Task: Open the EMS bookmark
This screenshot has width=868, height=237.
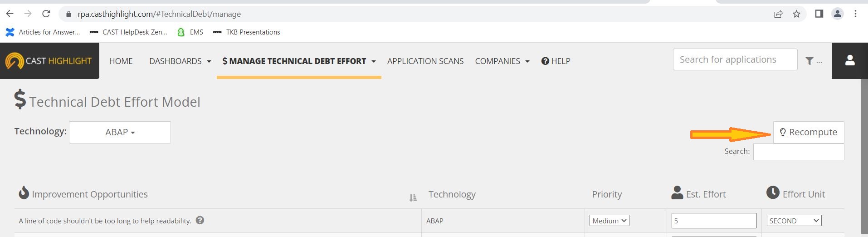Action: tap(190, 32)
